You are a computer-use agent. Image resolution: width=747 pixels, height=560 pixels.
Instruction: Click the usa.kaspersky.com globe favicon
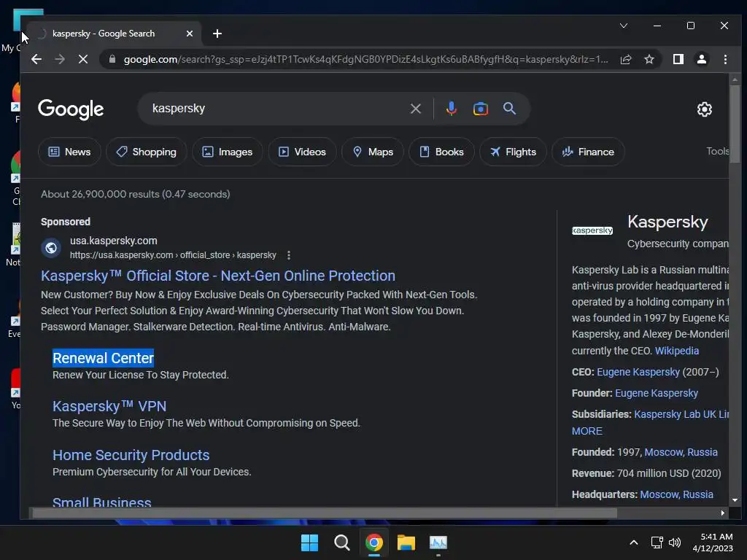pyautogui.click(x=51, y=248)
